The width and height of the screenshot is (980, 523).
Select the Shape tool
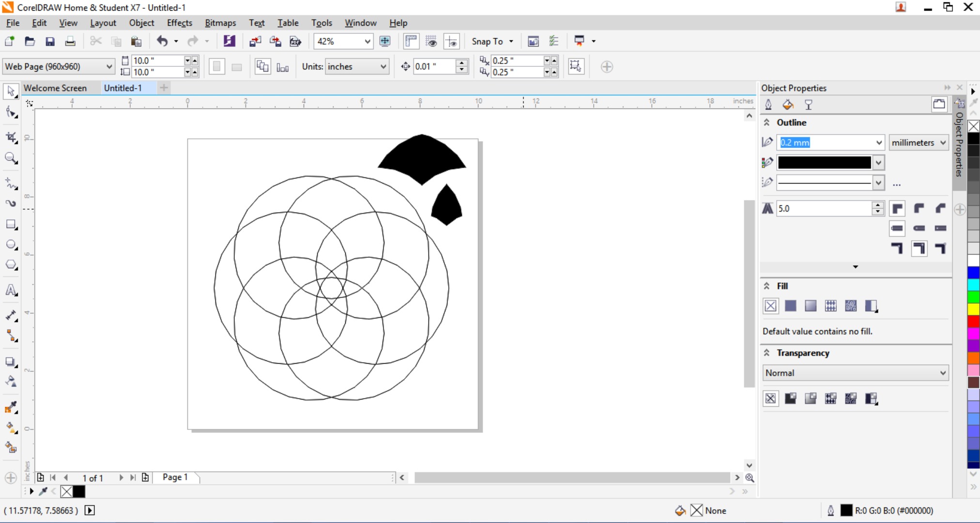[x=11, y=112]
